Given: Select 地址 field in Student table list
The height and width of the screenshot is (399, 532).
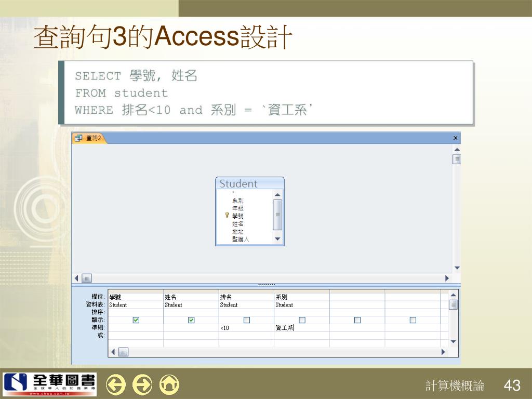Looking at the screenshot, I should 237,231.
